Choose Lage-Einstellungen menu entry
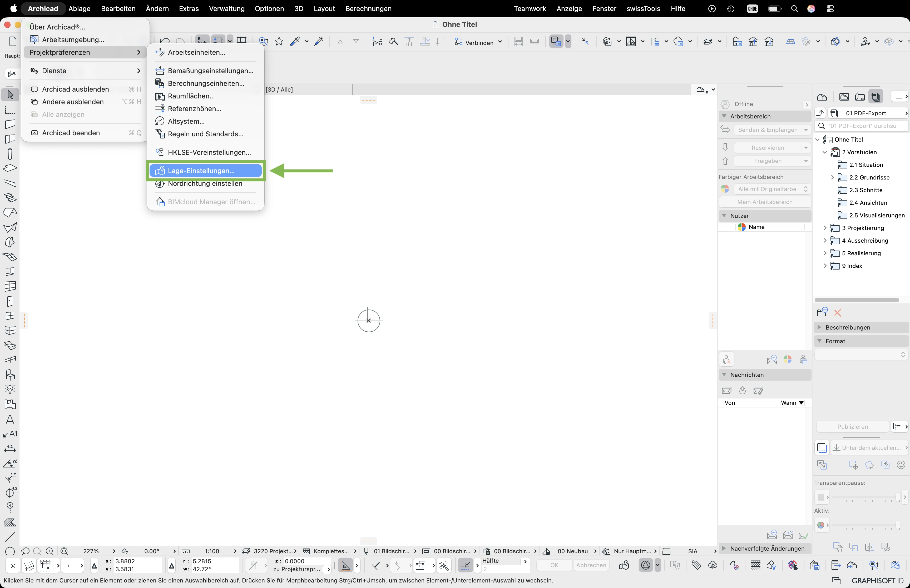910x588 pixels. (x=205, y=171)
